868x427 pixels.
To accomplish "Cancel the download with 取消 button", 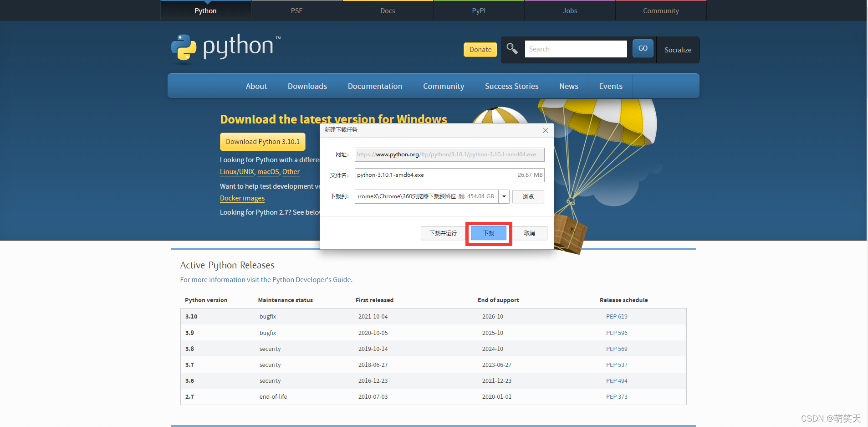I will pyautogui.click(x=529, y=233).
